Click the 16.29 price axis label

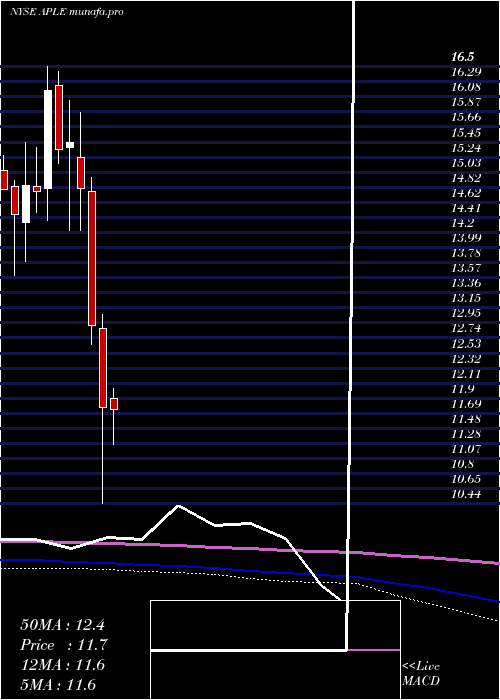[x=466, y=72]
